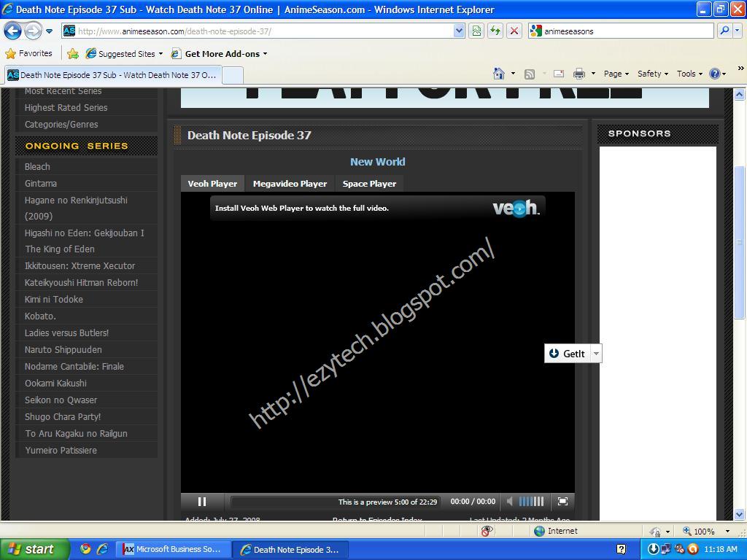The image size is (747, 560).
Task: Click the browser Forward arrow button
Action: (x=33, y=31)
